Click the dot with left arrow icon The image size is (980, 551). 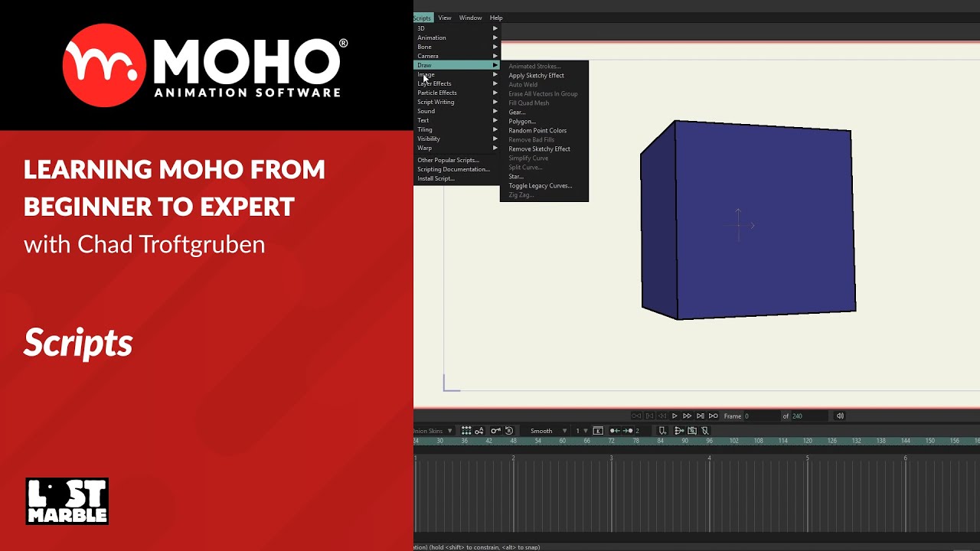pos(614,431)
